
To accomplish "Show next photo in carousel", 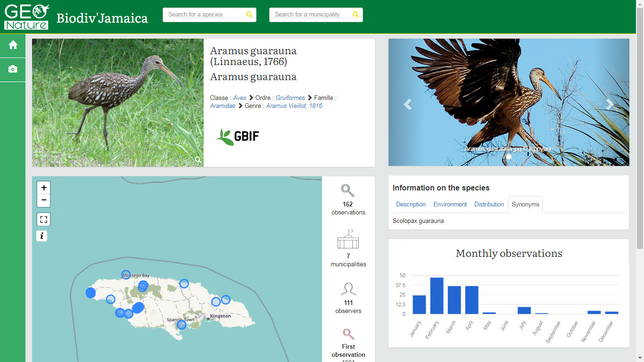I will click(610, 104).
